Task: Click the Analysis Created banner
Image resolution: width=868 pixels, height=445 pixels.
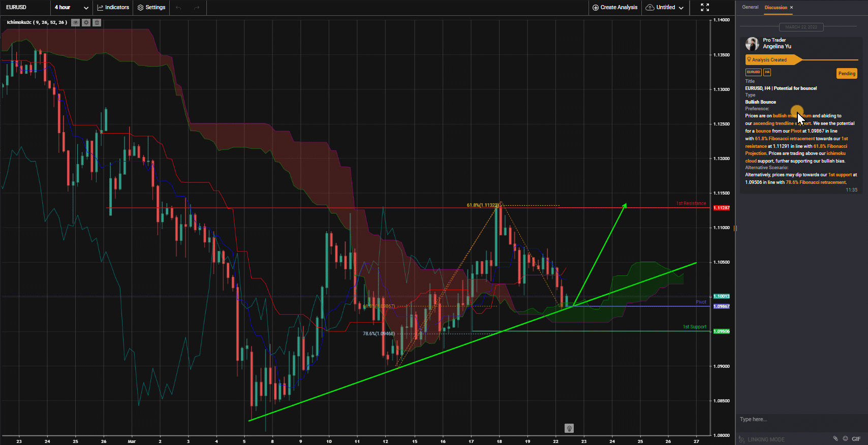Action: tap(773, 60)
